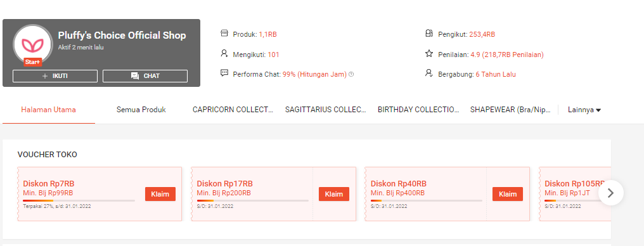644x246 pixels.
Task: Click the Produk store box icon
Action: tap(224, 33)
